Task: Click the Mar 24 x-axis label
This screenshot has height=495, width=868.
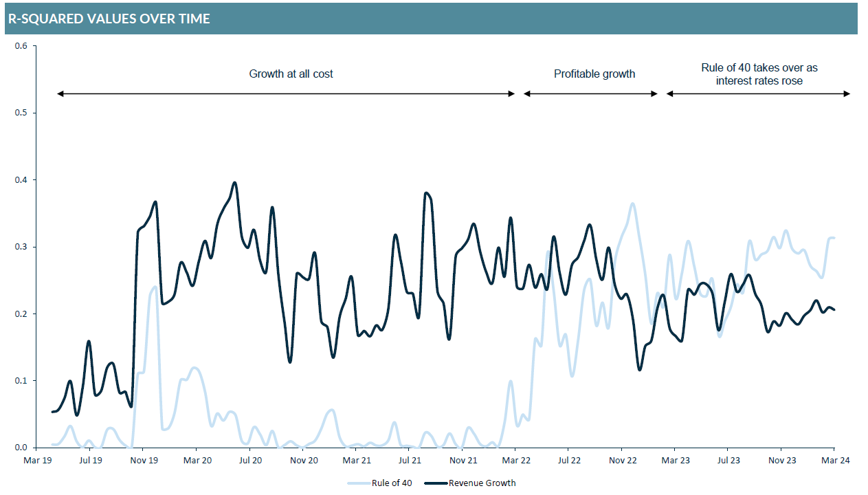Action: point(836,461)
